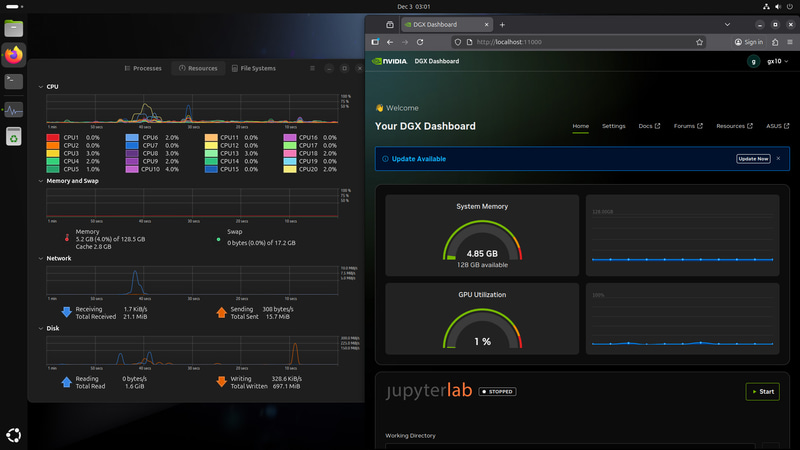800x450 pixels.
Task: Open System Monitor dock icon
Action: [14, 110]
